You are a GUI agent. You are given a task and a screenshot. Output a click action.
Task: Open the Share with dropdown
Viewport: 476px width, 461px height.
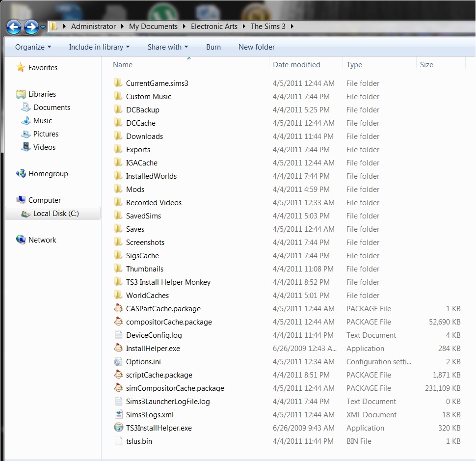click(168, 47)
